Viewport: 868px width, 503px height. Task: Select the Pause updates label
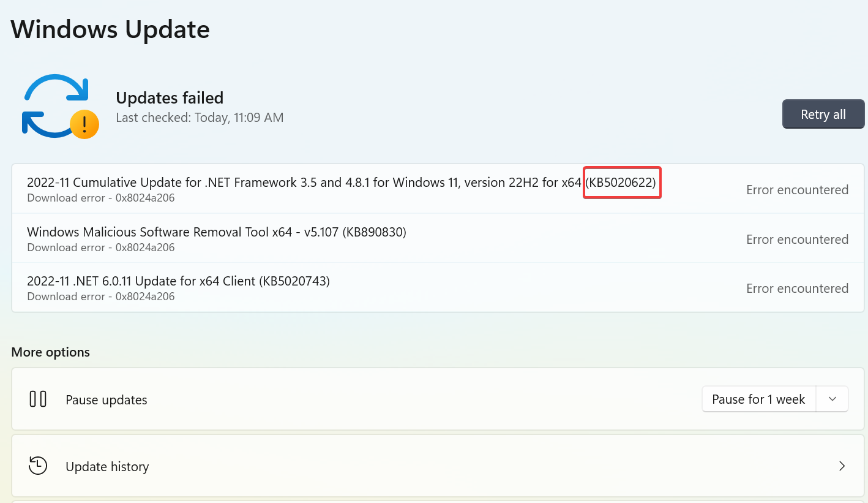[x=107, y=400]
